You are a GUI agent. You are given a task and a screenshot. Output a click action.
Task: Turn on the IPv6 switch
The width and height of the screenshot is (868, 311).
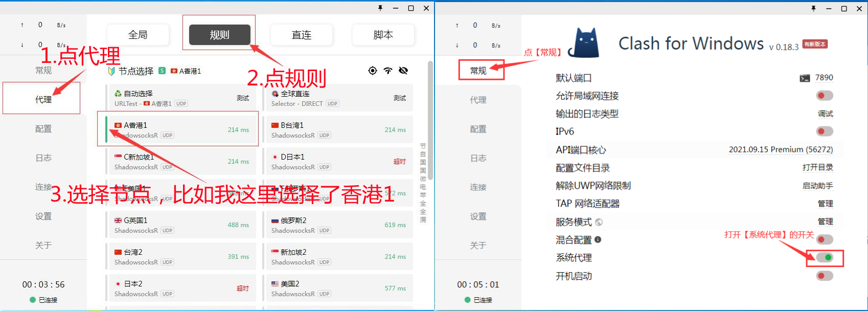click(824, 131)
